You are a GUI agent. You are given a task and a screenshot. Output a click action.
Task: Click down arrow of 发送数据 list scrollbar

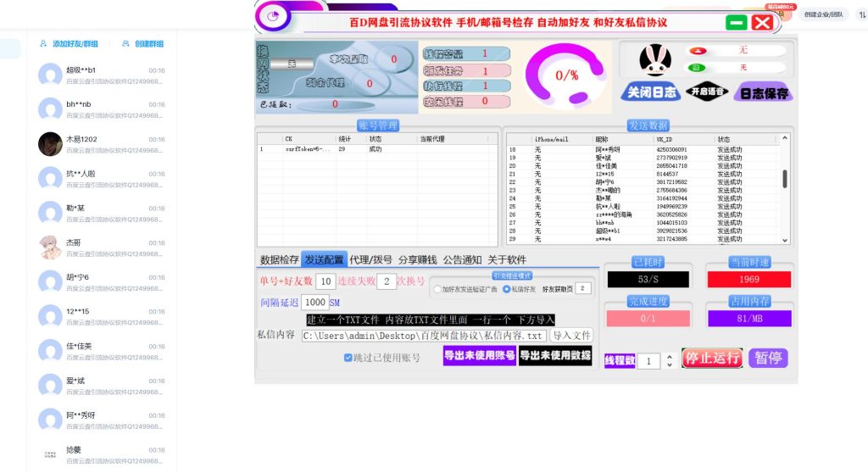[x=784, y=241]
